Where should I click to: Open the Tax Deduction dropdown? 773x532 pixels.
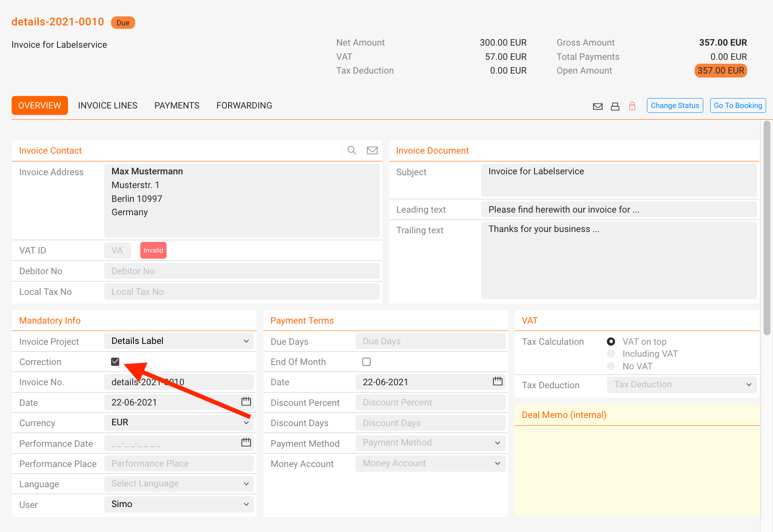681,385
